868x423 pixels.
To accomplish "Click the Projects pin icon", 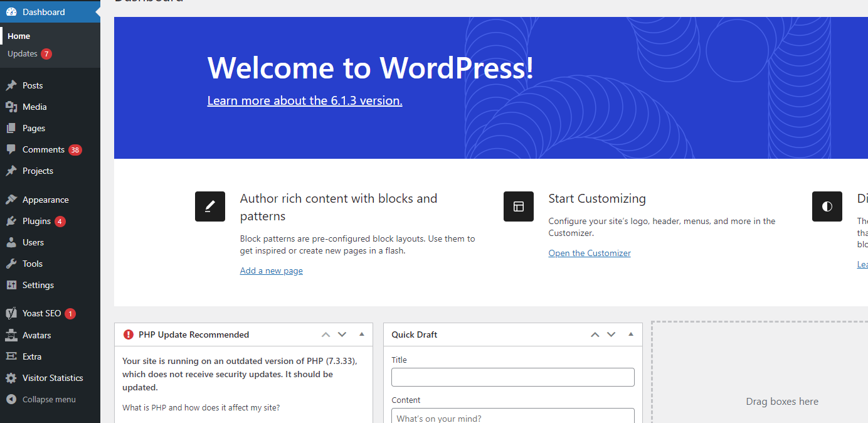I will (11, 171).
